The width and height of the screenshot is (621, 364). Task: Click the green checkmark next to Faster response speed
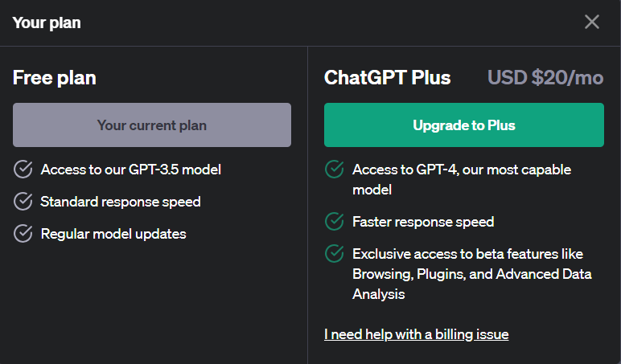coord(334,221)
